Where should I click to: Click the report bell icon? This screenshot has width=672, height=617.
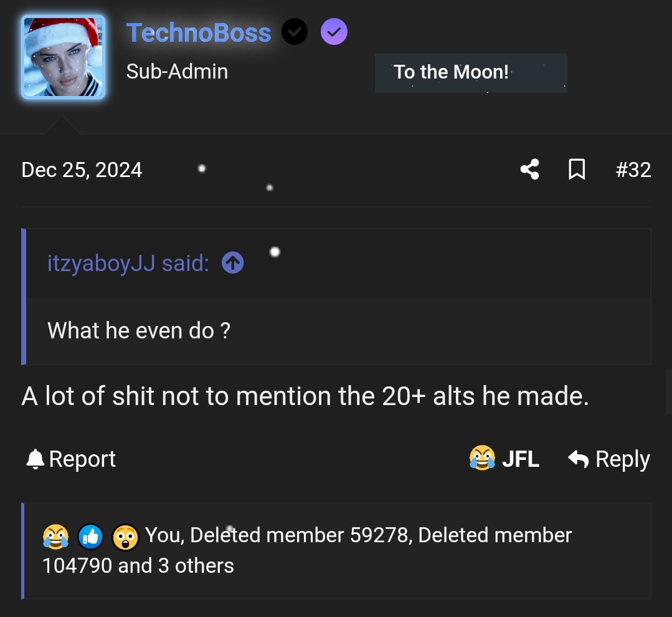coord(35,459)
